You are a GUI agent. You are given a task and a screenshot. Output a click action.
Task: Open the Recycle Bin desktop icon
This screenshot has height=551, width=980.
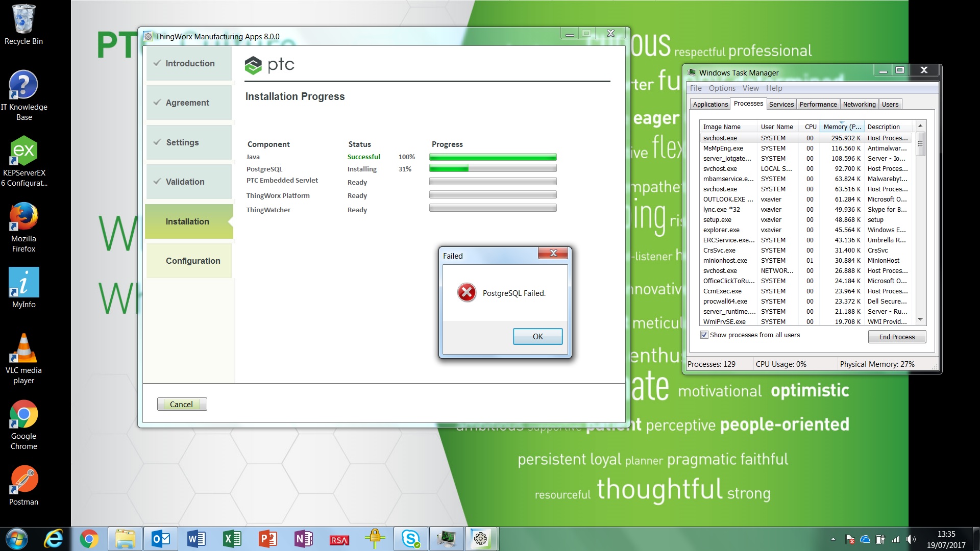tap(23, 24)
